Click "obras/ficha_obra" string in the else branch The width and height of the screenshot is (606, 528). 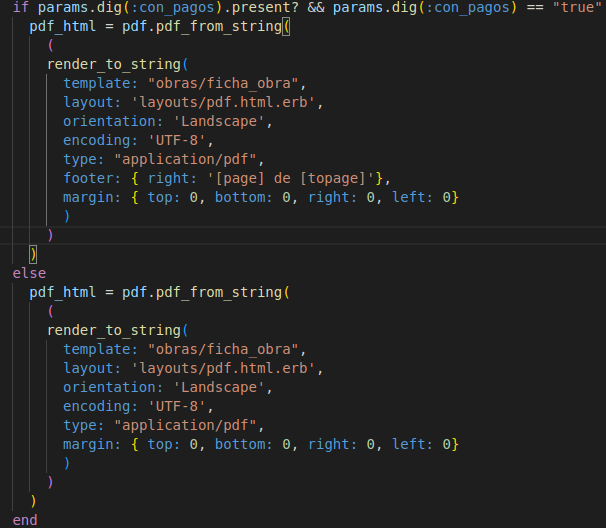pos(223,349)
